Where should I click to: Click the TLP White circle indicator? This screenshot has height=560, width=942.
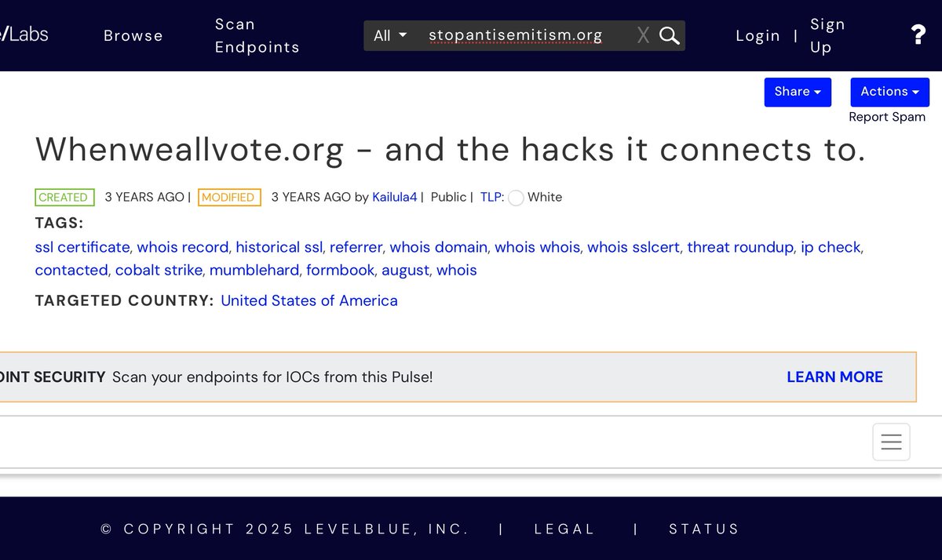tap(516, 198)
